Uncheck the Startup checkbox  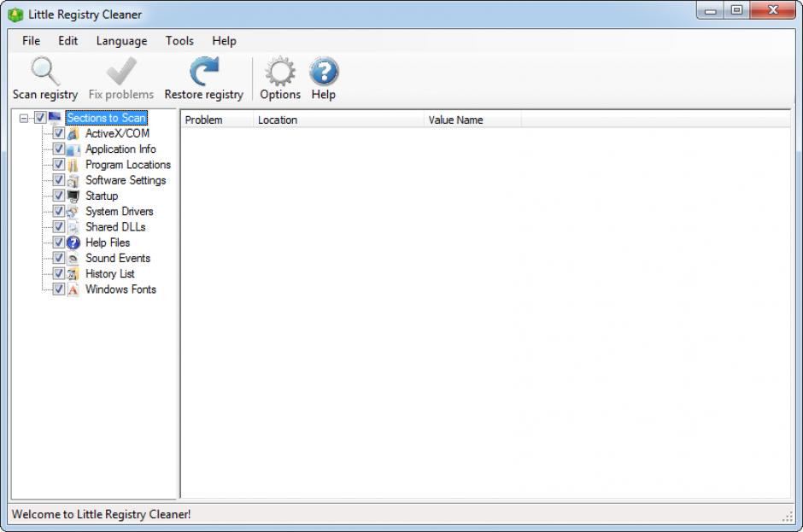[58, 196]
